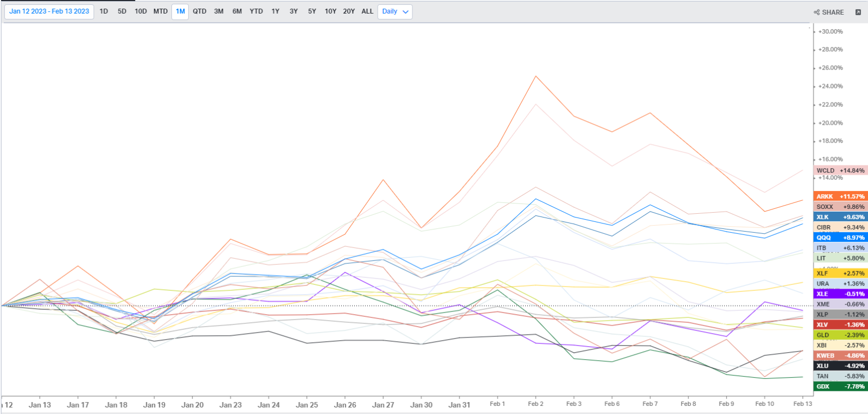Toggle the QQQ blue legend label
The width and height of the screenshot is (868, 414).
coord(840,238)
